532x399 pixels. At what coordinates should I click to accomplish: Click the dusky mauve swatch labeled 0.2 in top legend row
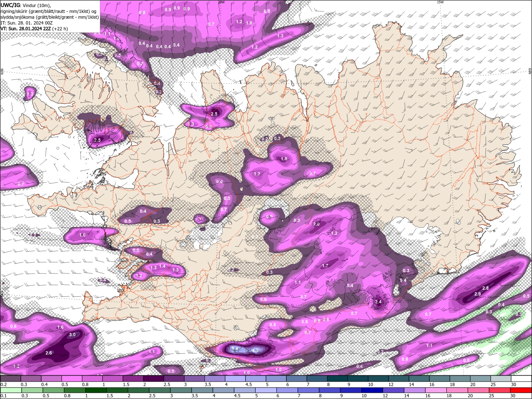[x=10, y=378]
